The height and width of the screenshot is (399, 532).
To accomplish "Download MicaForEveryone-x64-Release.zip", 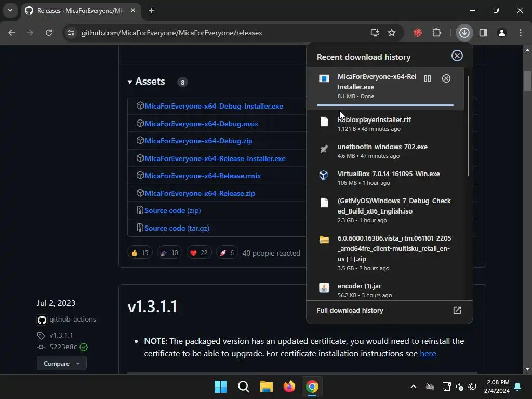I will [x=200, y=193].
